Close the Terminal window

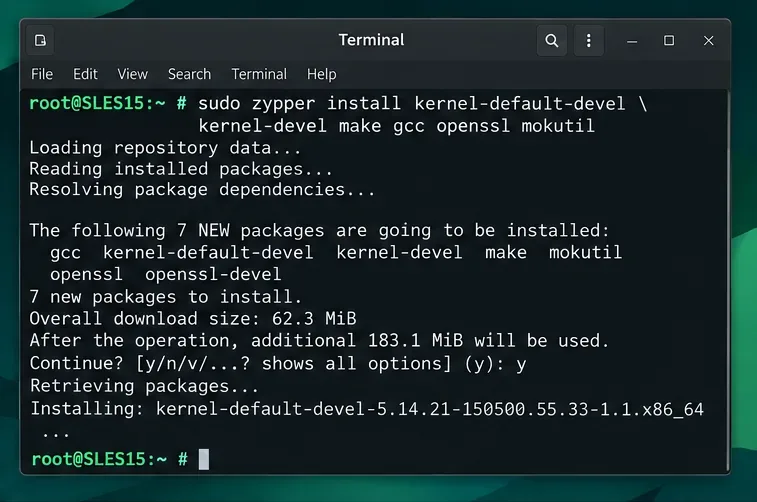(708, 41)
